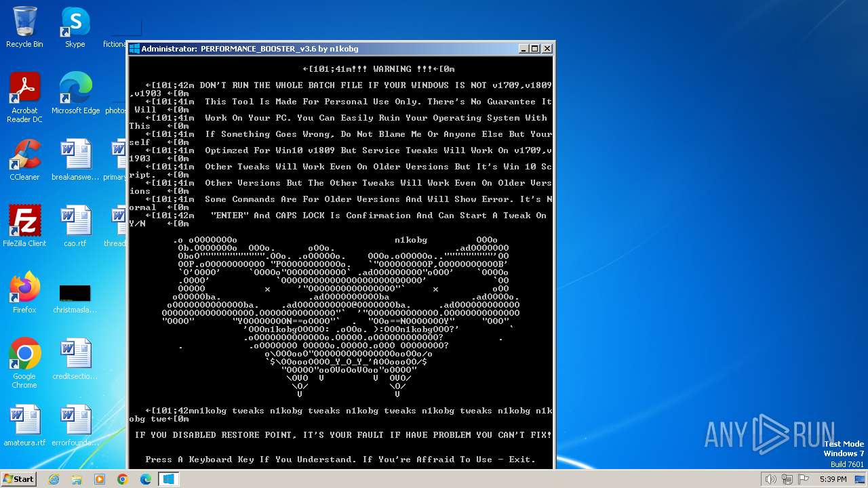
Task: Open Internet Explorer from the taskbar
Action: pos(54,479)
